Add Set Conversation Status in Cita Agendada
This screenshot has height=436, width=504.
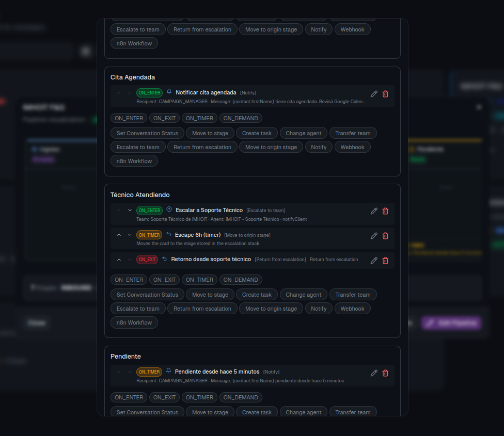point(147,133)
